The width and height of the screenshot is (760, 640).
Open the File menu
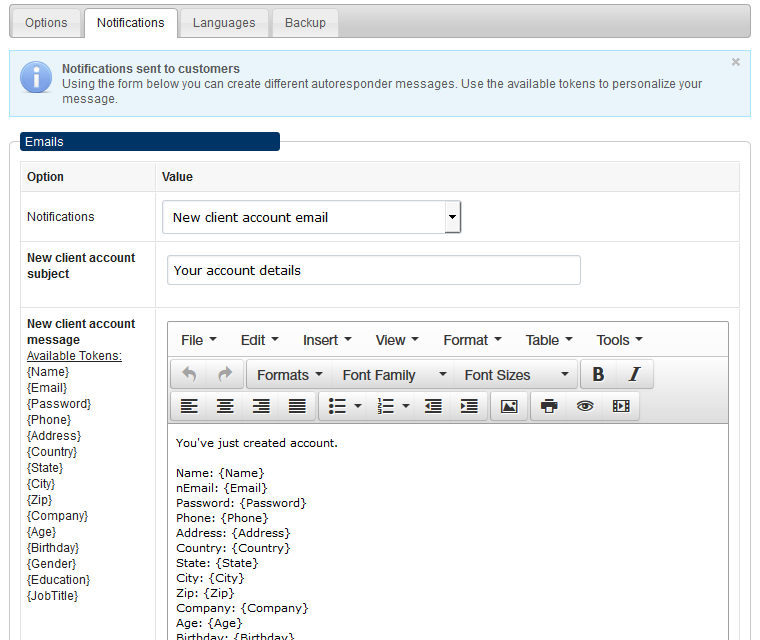point(199,340)
